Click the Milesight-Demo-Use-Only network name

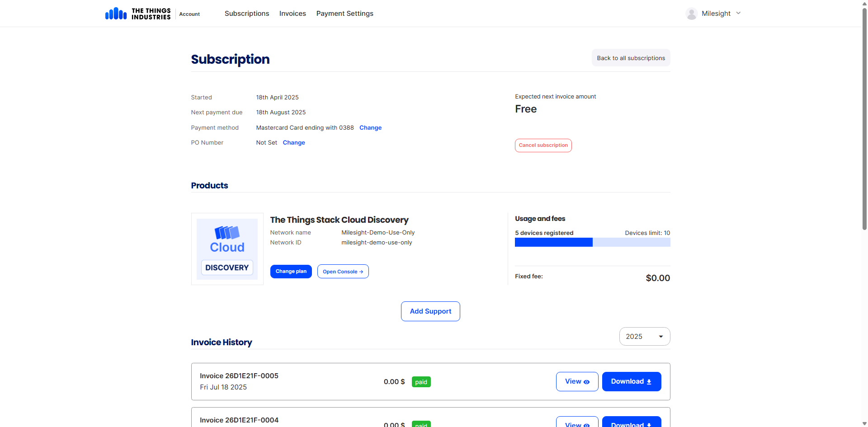click(x=378, y=233)
